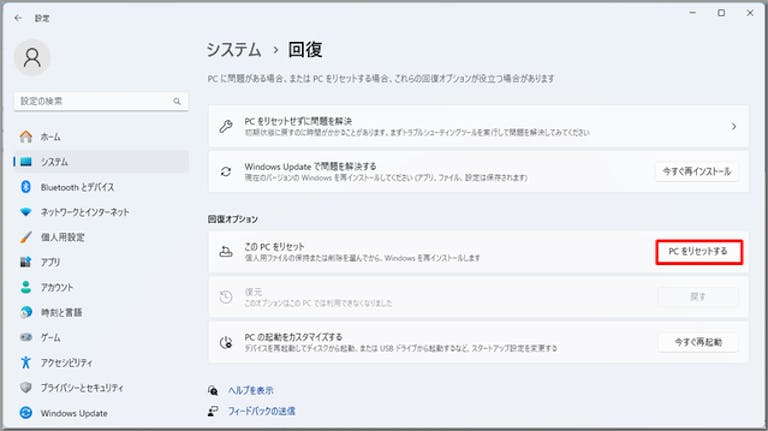Click the このPCをリセット icon
The image size is (768, 431).
tap(226, 252)
